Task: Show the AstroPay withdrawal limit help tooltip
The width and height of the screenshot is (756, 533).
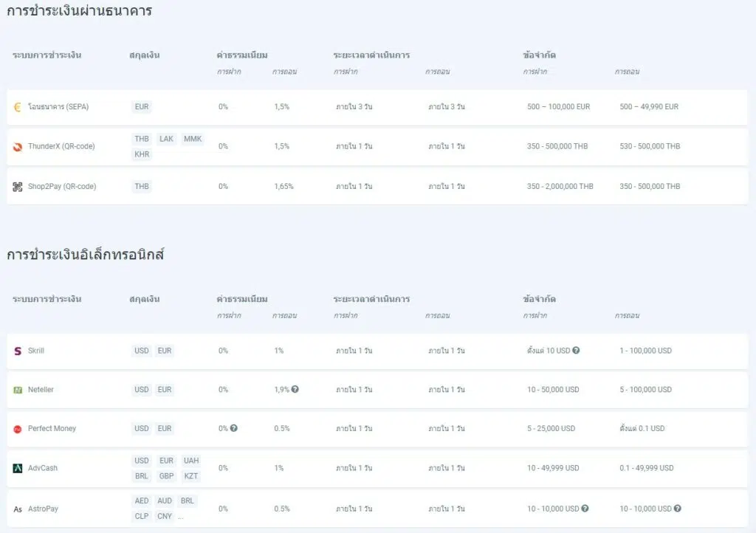Action: (677, 509)
